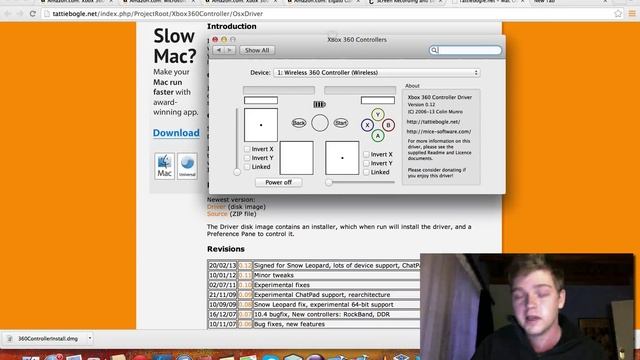Open the Chrome menu icon
The image size is (640, 360).
[x=632, y=13]
